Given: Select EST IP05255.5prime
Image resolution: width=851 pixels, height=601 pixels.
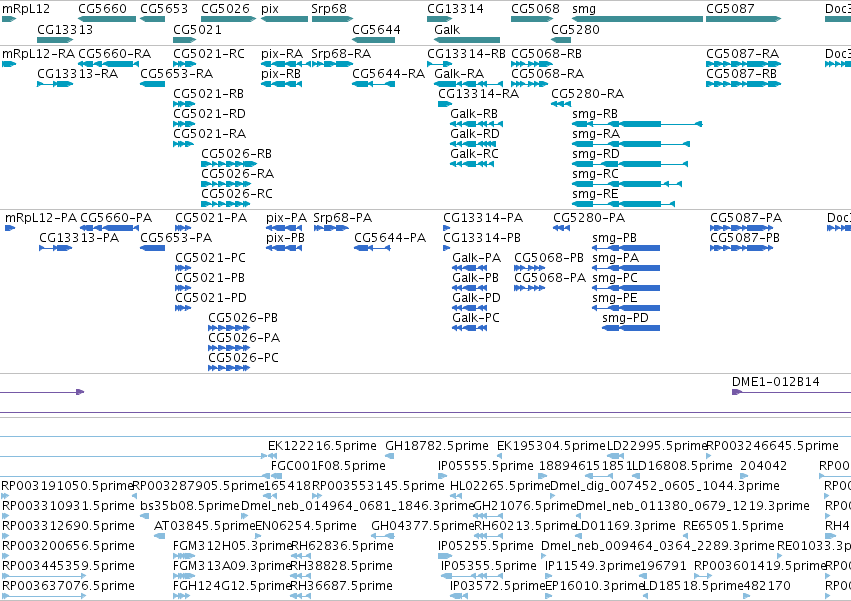Looking at the screenshot, I should pyautogui.click(x=486, y=546).
